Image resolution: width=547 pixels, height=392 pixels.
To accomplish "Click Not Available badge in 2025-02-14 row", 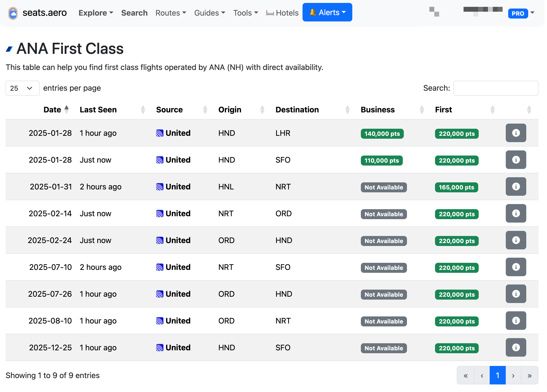I will point(384,214).
